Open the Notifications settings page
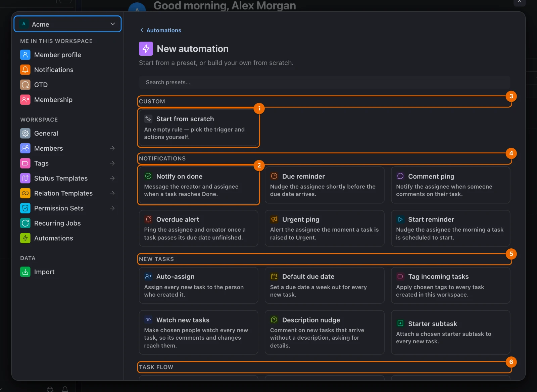Viewport: 537px width, 392px height. 67,70
